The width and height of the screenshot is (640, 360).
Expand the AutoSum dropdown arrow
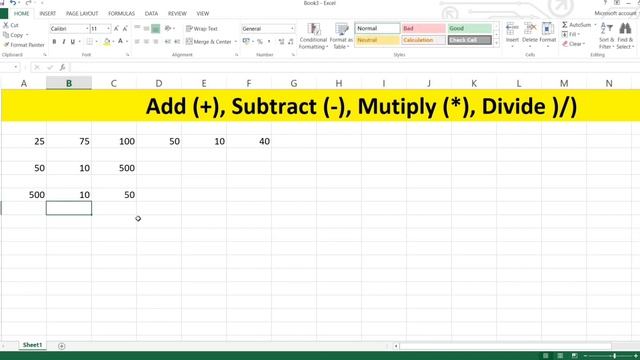click(x=595, y=25)
